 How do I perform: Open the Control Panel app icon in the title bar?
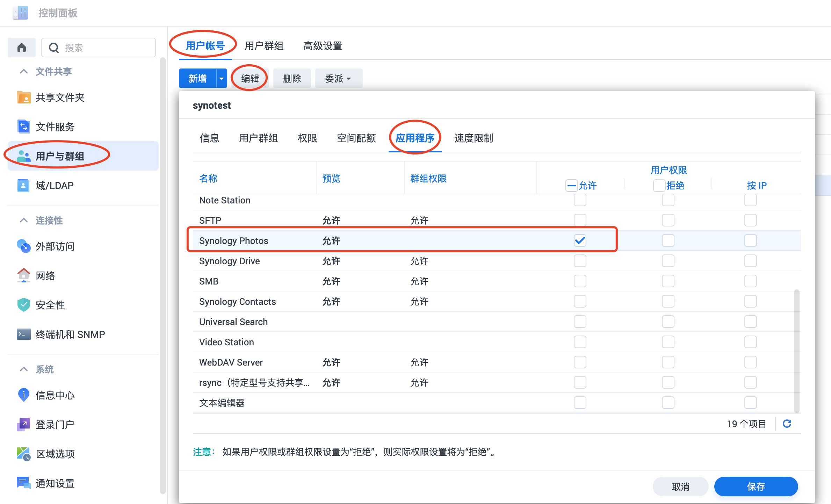(21, 13)
